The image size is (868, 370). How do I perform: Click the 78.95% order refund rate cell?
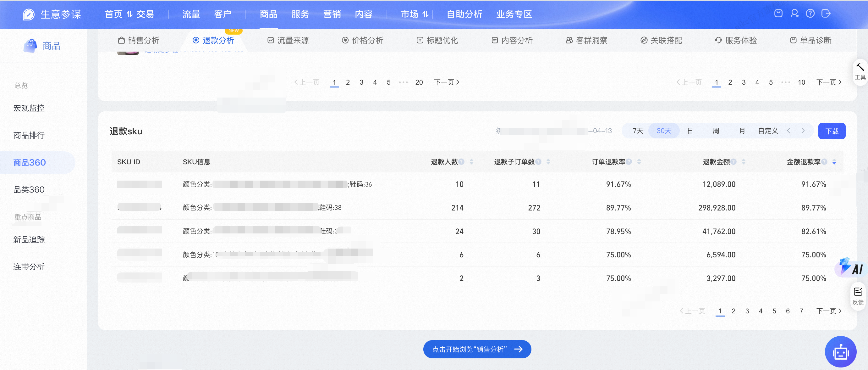(618, 231)
